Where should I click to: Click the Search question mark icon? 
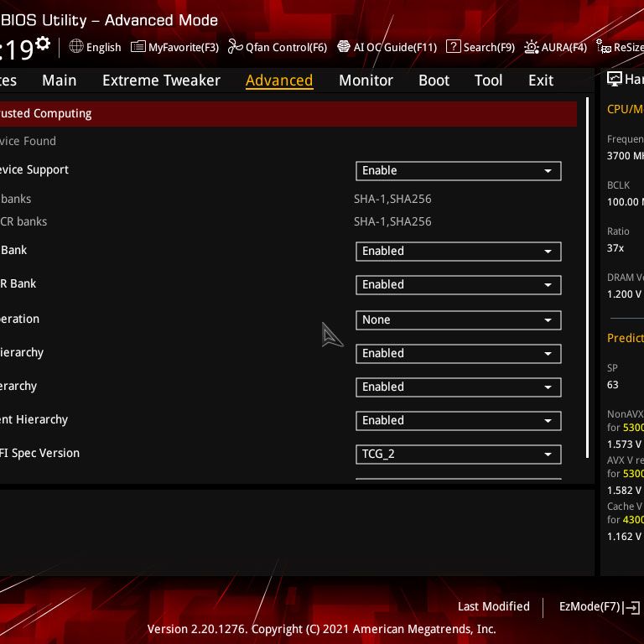click(x=453, y=46)
